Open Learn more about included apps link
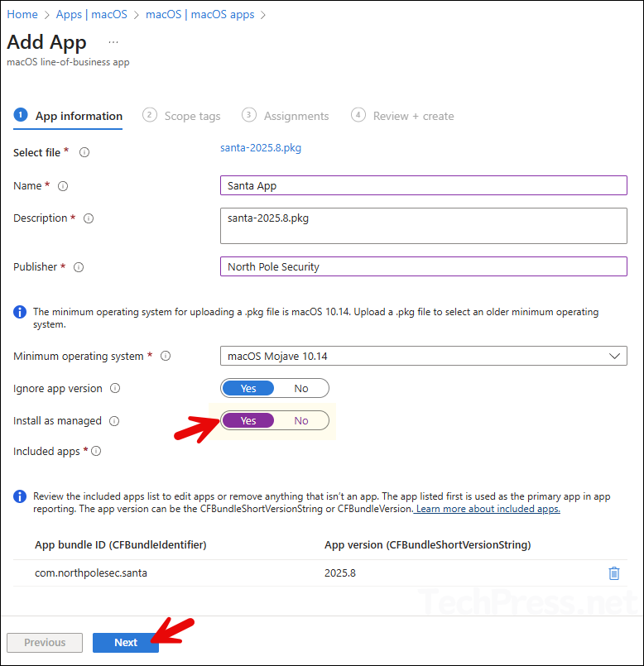Viewport: 644px width, 666px height. click(488, 509)
